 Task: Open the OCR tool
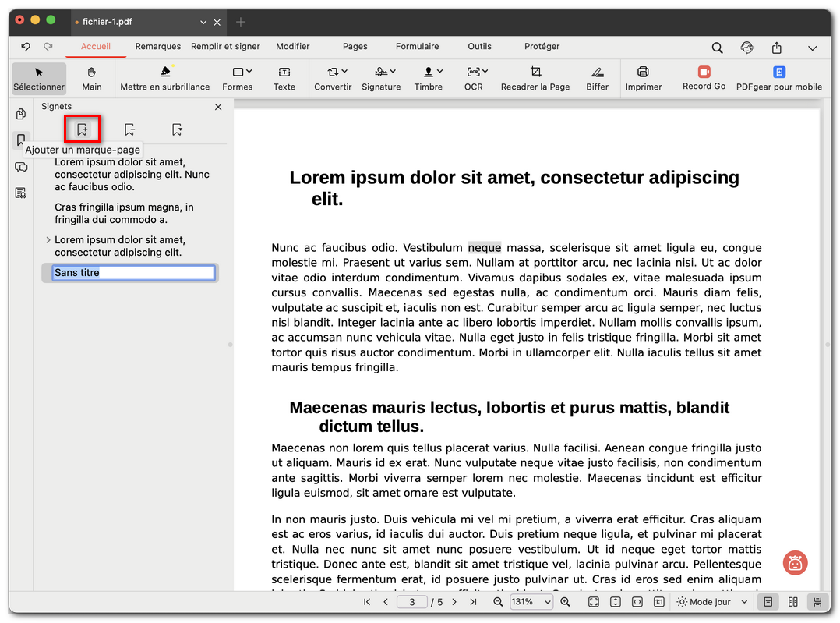473,78
